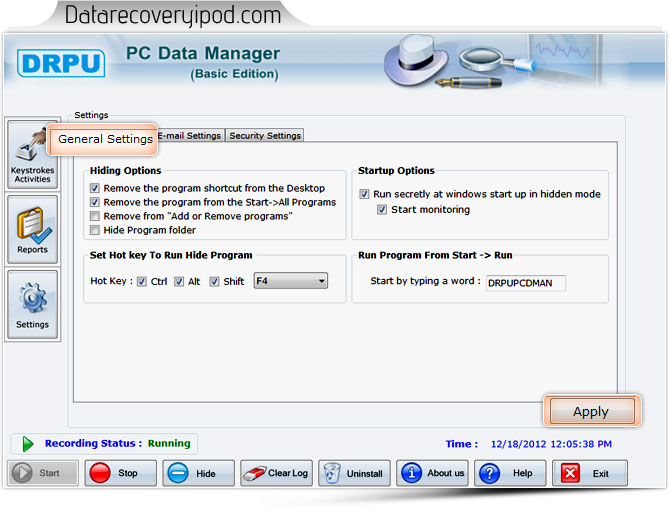669x506 pixels.
Task: Open the F4 hot key dropdown
Action: tap(291, 281)
